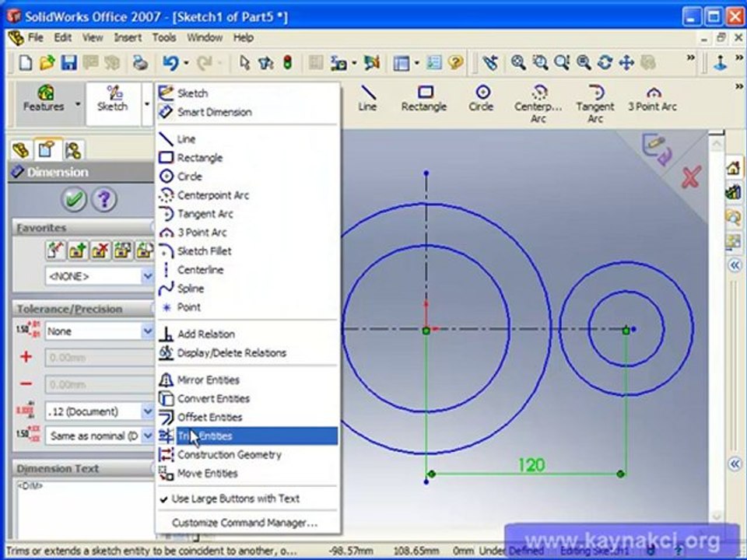Open the File menu
Viewport: 747px width, 560px height.
point(35,37)
